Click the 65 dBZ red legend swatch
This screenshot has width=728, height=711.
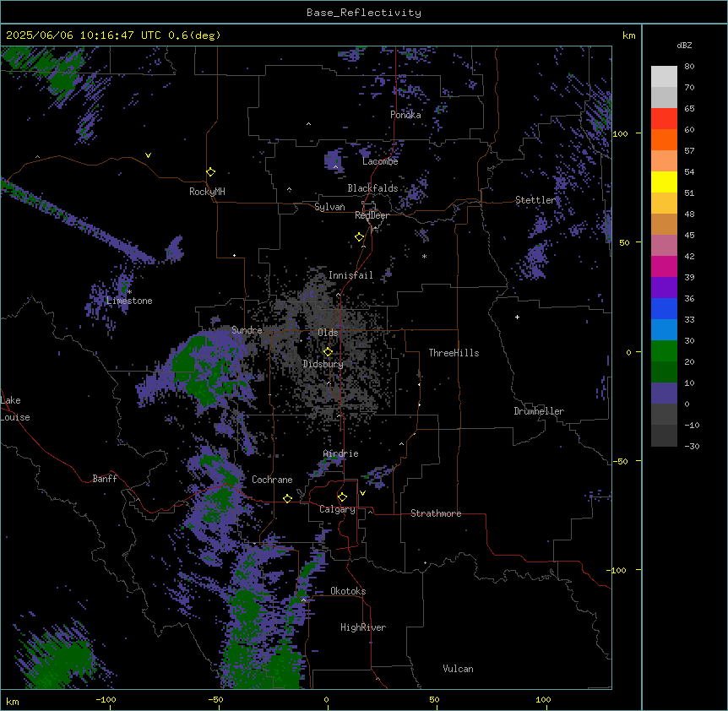point(664,119)
